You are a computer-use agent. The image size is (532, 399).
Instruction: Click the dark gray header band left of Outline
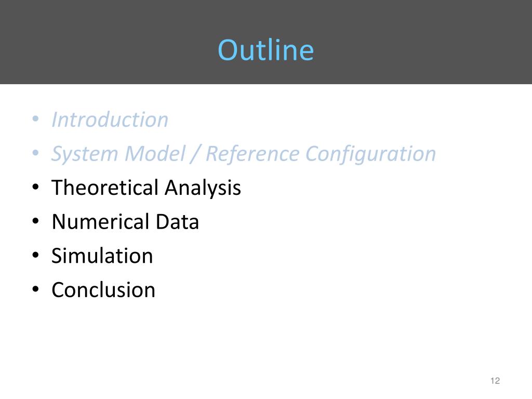point(109,42)
